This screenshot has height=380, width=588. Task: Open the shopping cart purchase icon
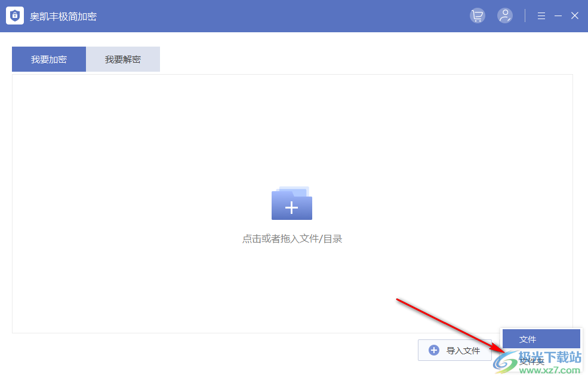(x=478, y=16)
